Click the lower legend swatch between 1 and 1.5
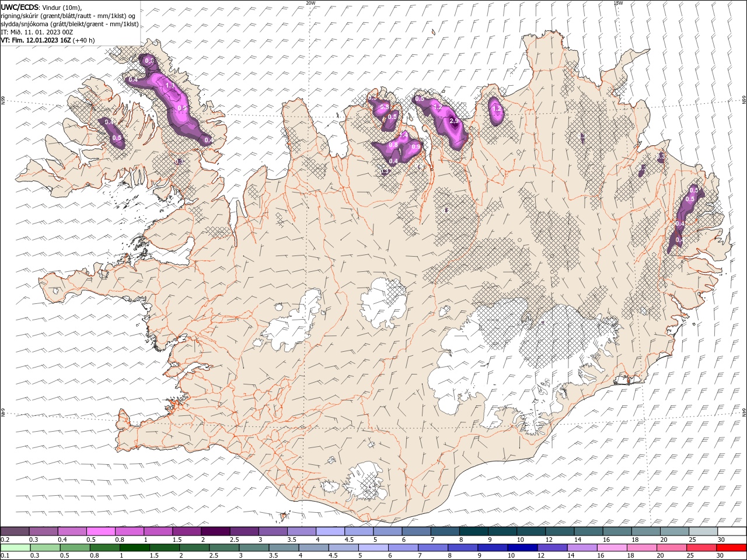Image resolution: width=747 pixels, height=560 pixels. coord(135,548)
